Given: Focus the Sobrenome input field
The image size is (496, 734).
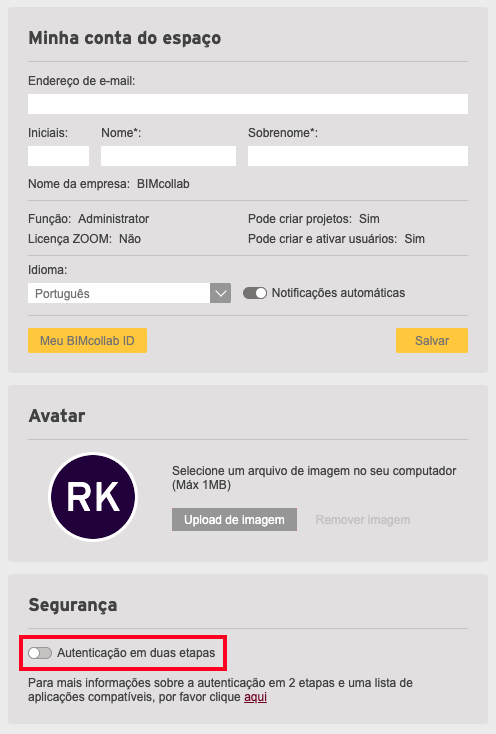Looking at the screenshot, I should (x=358, y=156).
